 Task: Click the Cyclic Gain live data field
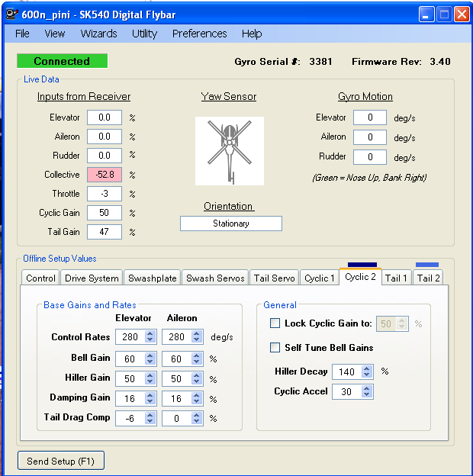pyautogui.click(x=105, y=213)
